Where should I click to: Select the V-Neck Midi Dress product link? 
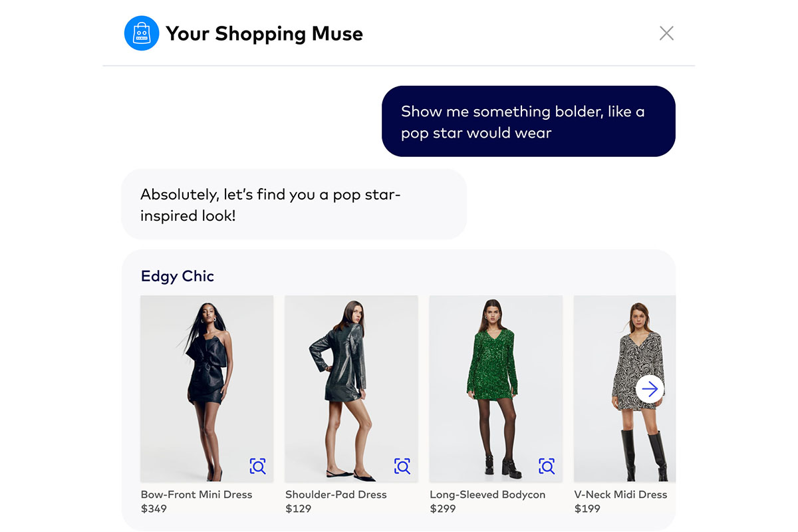pos(620,494)
